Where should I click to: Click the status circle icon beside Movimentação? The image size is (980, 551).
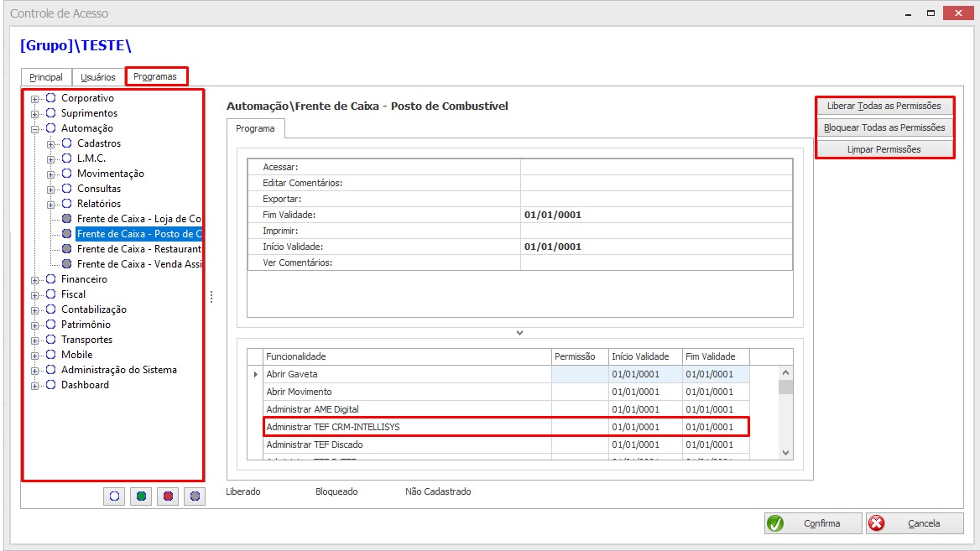pos(67,173)
